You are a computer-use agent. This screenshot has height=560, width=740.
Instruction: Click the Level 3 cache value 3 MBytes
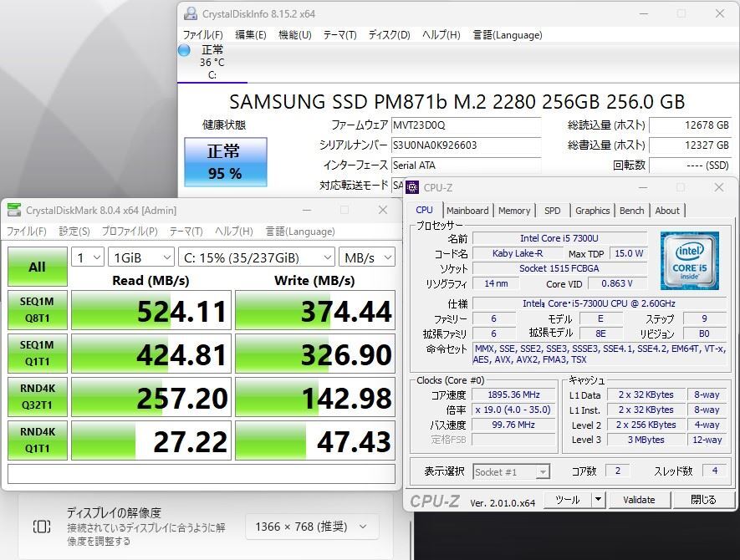pyautogui.click(x=646, y=440)
